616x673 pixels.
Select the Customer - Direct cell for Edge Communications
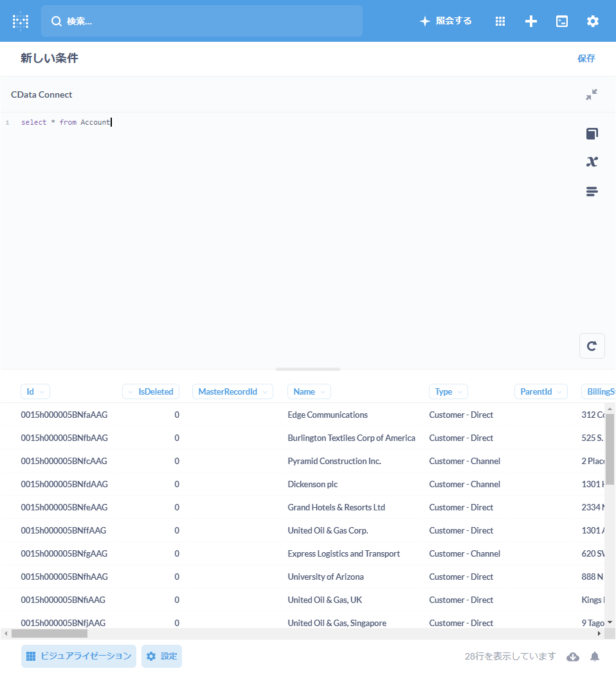tap(461, 415)
